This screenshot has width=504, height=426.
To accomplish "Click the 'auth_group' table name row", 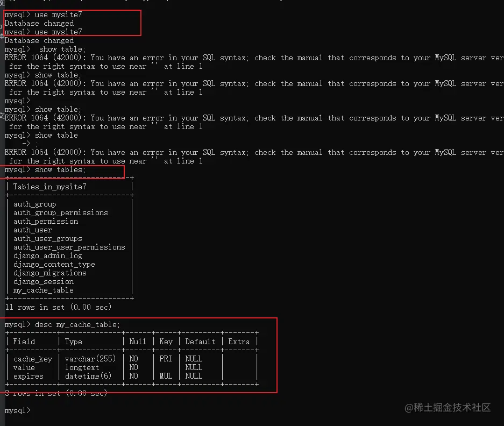I will 35,204.
